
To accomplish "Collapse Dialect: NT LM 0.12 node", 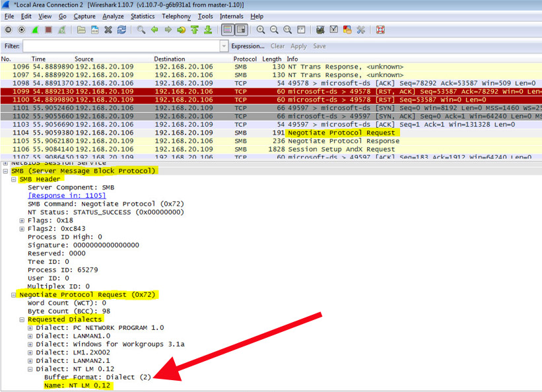I will pyautogui.click(x=30, y=369).
